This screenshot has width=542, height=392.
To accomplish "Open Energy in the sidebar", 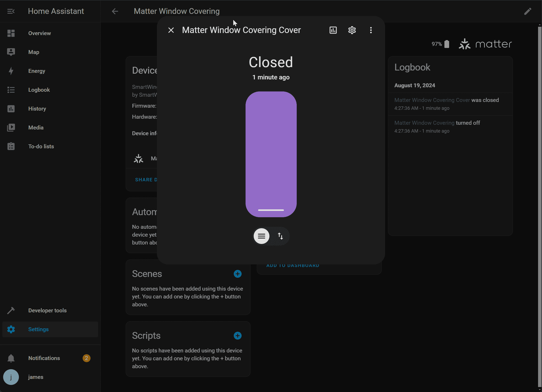I will tap(37, 71).
